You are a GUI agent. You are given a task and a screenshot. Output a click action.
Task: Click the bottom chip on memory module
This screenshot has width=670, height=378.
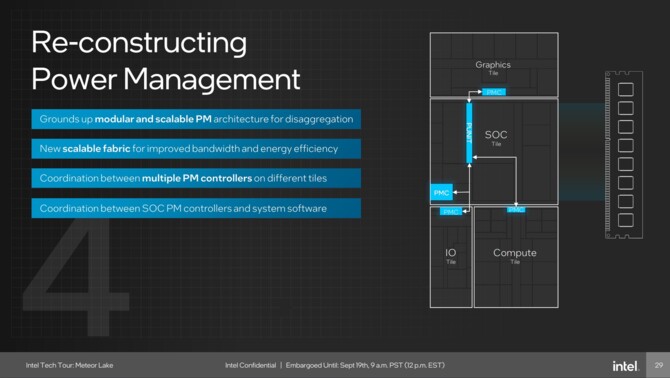click(x=626, y=220)
